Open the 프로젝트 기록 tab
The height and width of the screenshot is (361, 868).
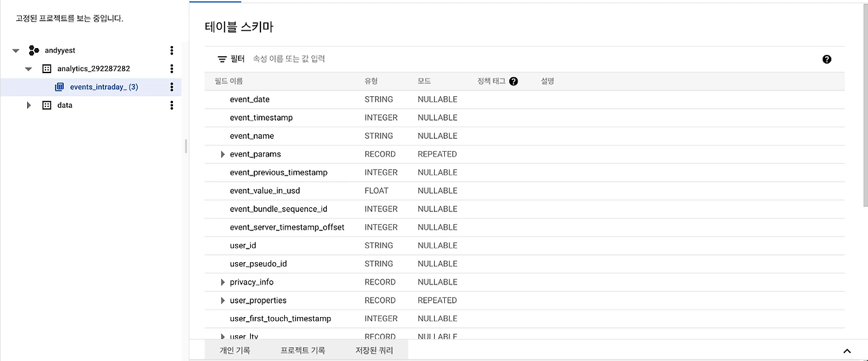click(x=302, y=350)
